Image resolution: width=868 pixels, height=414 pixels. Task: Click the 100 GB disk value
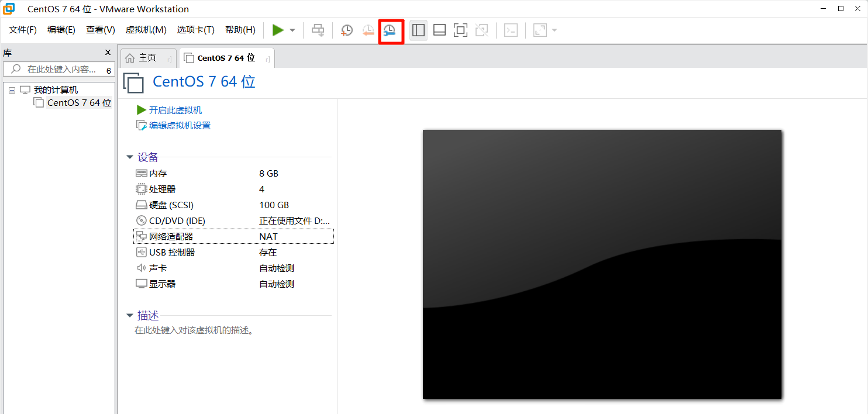pyautogui.click(x=274, y=205)
